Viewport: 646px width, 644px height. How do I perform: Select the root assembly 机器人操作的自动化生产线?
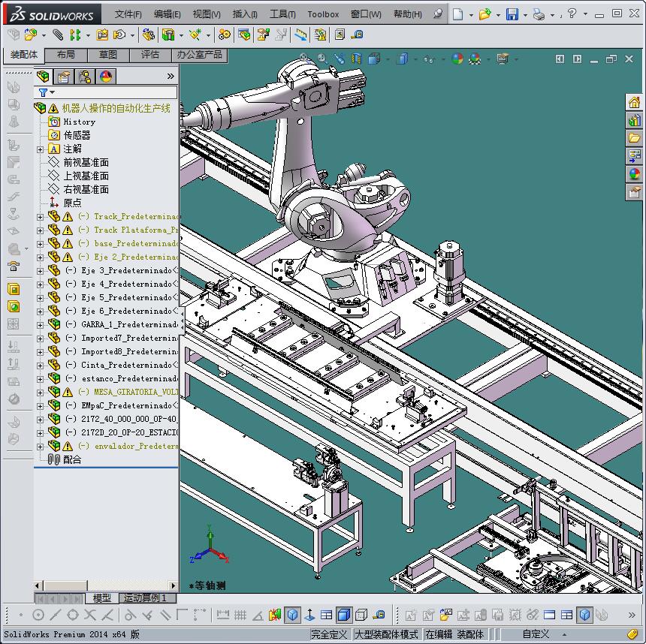click(x=116, y=108)
